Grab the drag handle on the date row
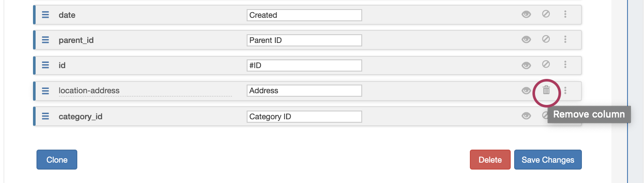This screenshot has width=644, height=183. click(46, 15)
